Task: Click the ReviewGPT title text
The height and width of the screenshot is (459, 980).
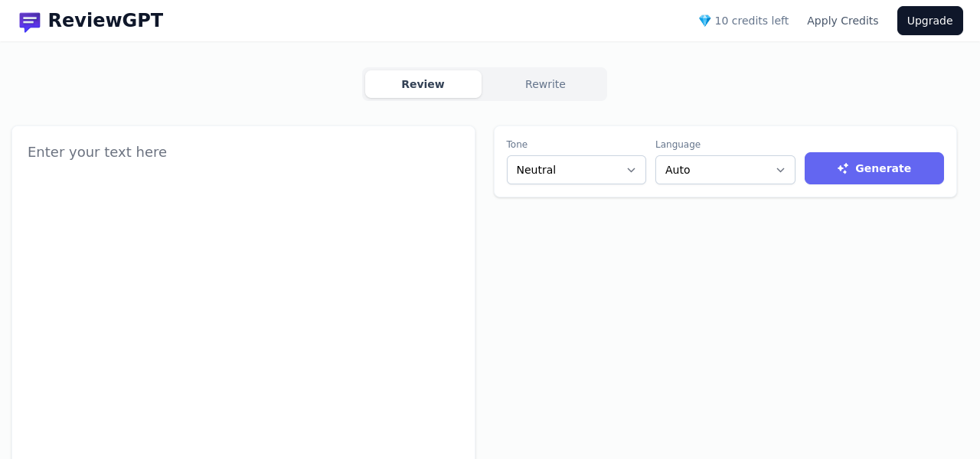Action: coord(106,21)
